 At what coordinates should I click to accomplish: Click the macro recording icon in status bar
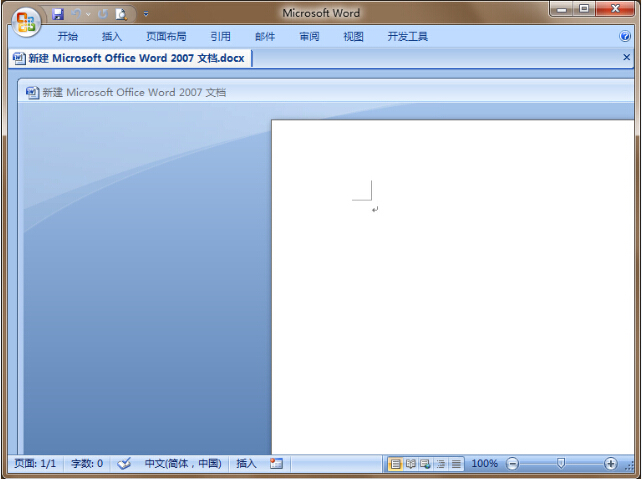[276, 464]
